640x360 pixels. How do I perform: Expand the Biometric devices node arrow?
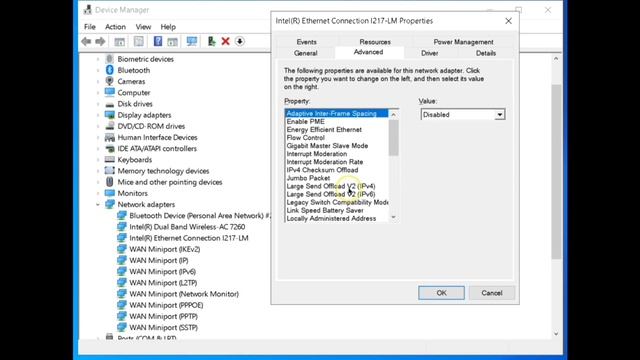(98, 59)
